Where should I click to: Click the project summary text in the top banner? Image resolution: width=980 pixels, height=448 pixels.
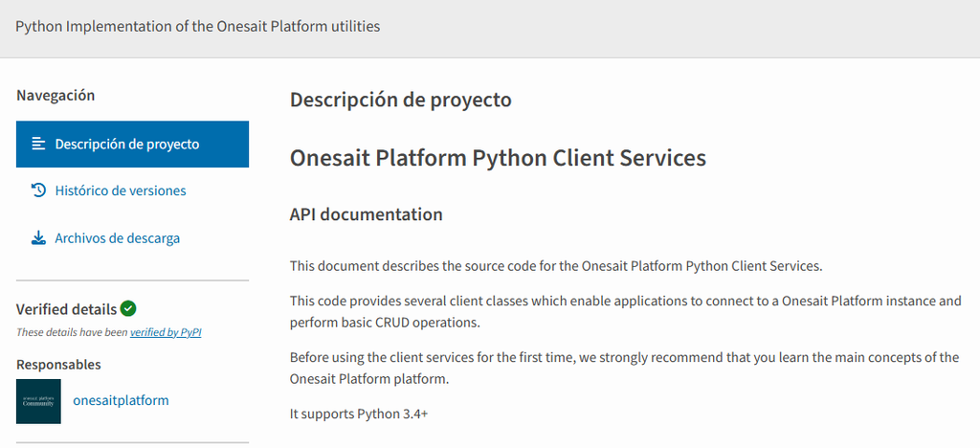pyautogui.click(x=198, y=27)
